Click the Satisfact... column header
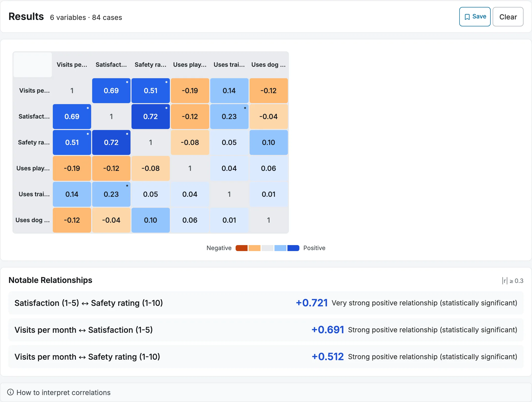 point(111,65)
